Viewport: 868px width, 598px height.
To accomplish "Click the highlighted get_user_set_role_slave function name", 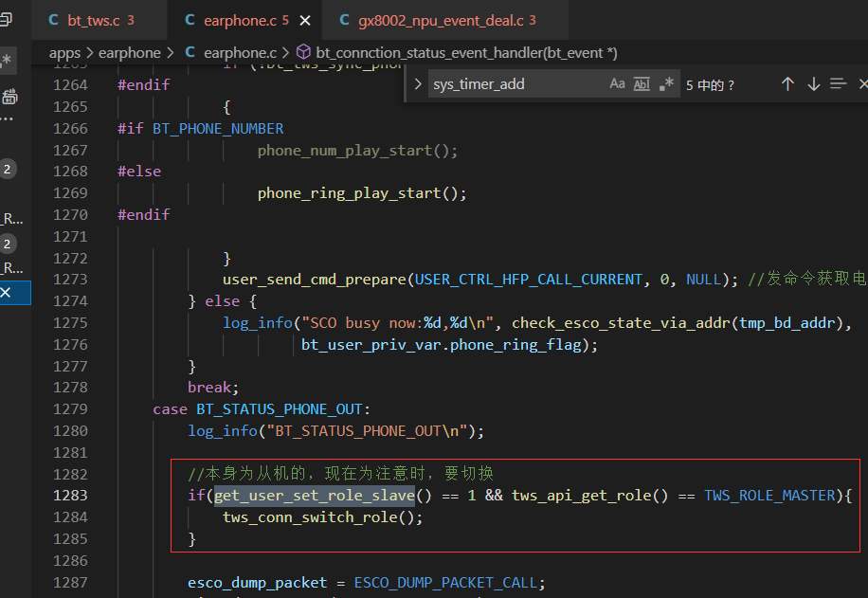I will pos(315,496).
